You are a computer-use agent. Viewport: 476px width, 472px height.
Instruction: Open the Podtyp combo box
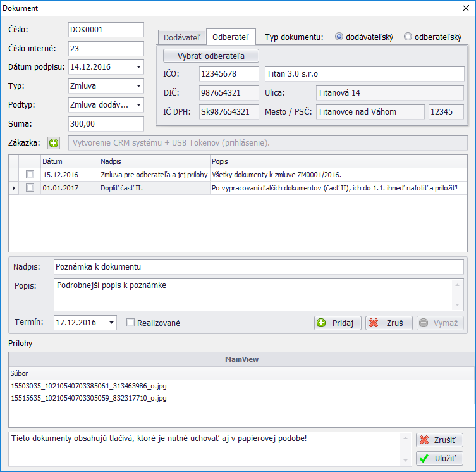coord(138,104)
